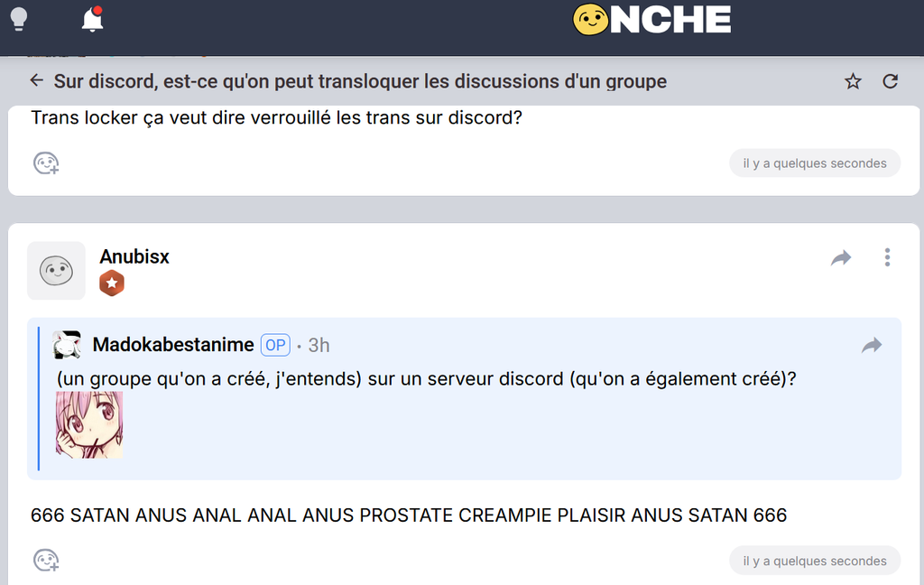Refresh the topic with reload icon
This screenshot has height=585, width=924.
(x=890, y=81)
